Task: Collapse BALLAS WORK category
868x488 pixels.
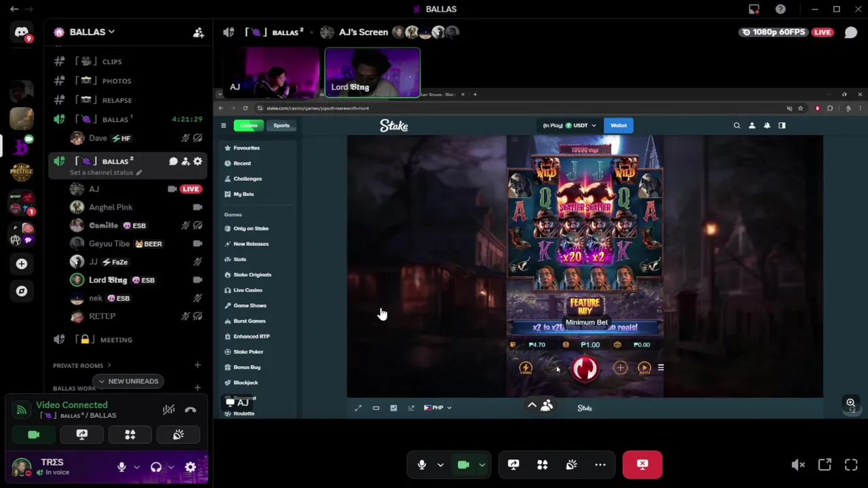Action: (75, 388)
